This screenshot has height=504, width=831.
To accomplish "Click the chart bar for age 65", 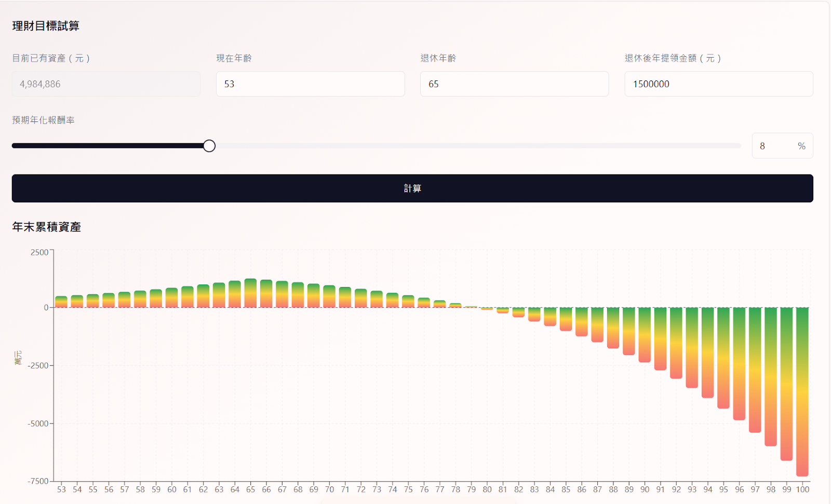I will (x=250, y=293).
